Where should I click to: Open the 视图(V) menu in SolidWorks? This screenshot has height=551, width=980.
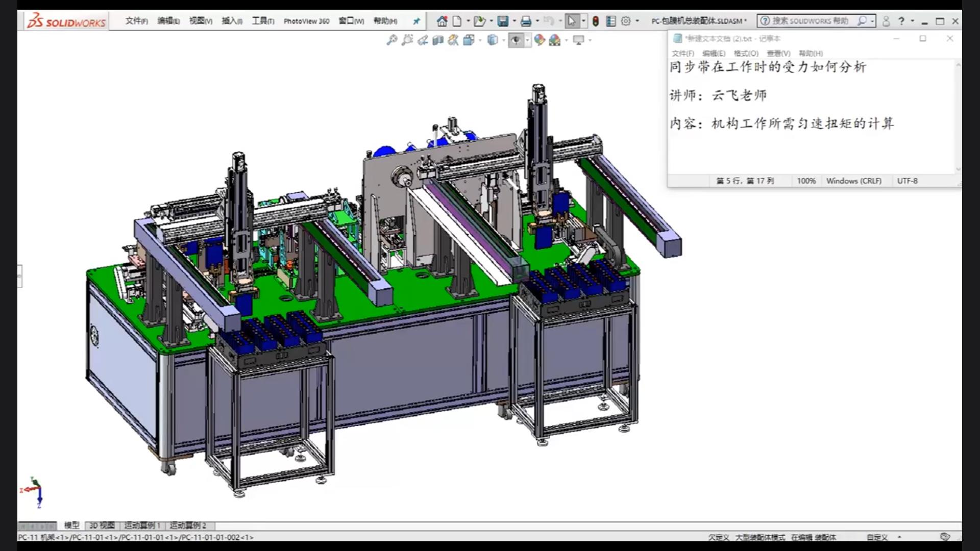pos(201,21)
